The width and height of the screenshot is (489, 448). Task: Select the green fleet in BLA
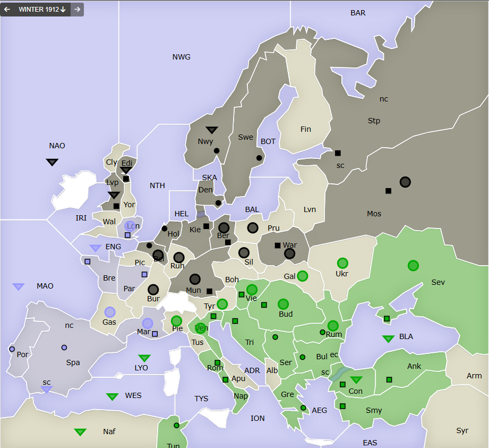388,339
